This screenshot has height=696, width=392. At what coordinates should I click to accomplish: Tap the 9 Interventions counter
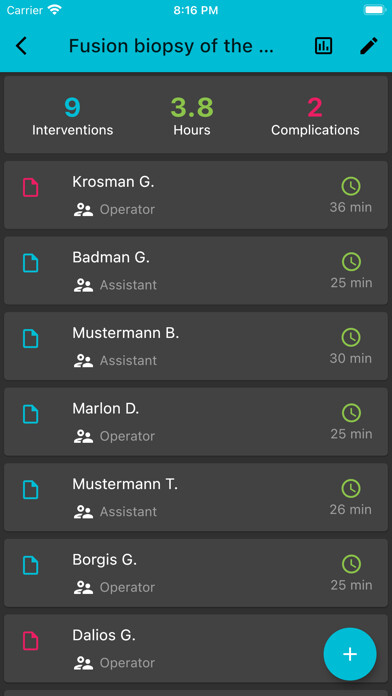(x=72, y=118)
